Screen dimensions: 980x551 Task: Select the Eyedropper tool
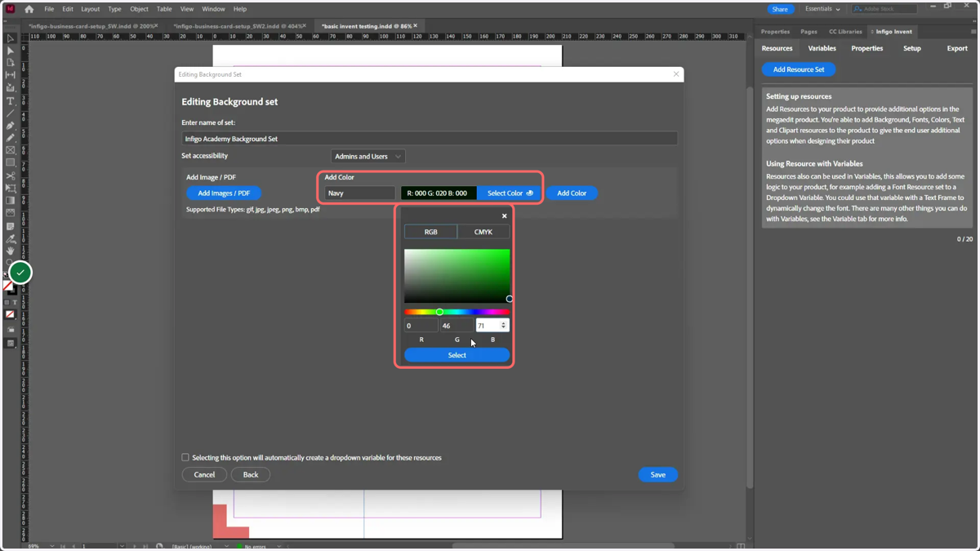[11, 239]
